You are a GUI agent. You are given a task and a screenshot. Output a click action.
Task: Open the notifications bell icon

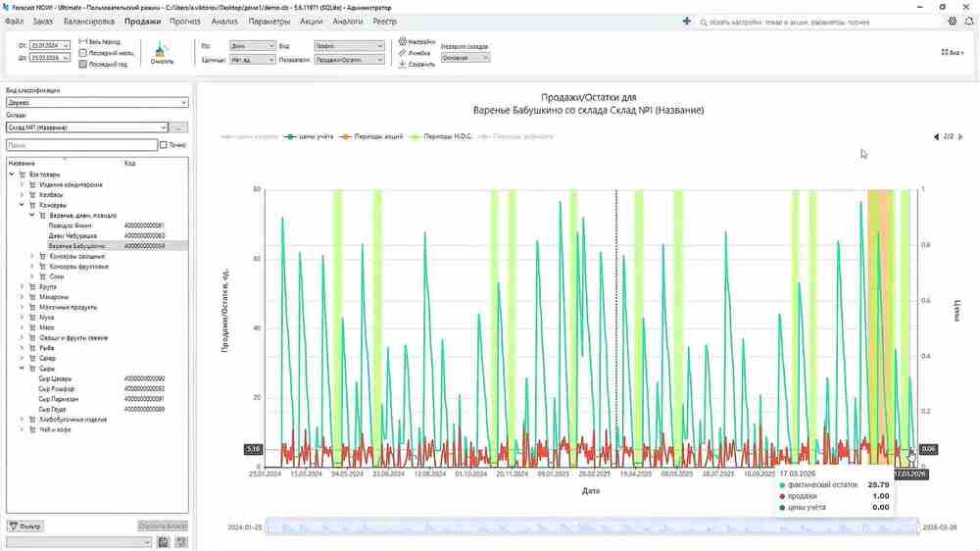(969, 22)
